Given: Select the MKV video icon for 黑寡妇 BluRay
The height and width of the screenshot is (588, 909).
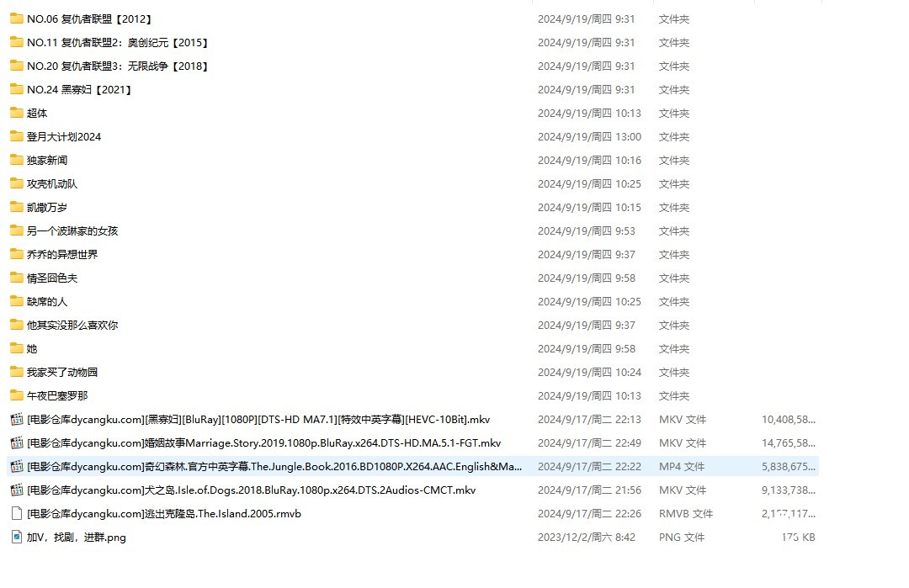Looking at the screenshot, I should click(17, 419).
